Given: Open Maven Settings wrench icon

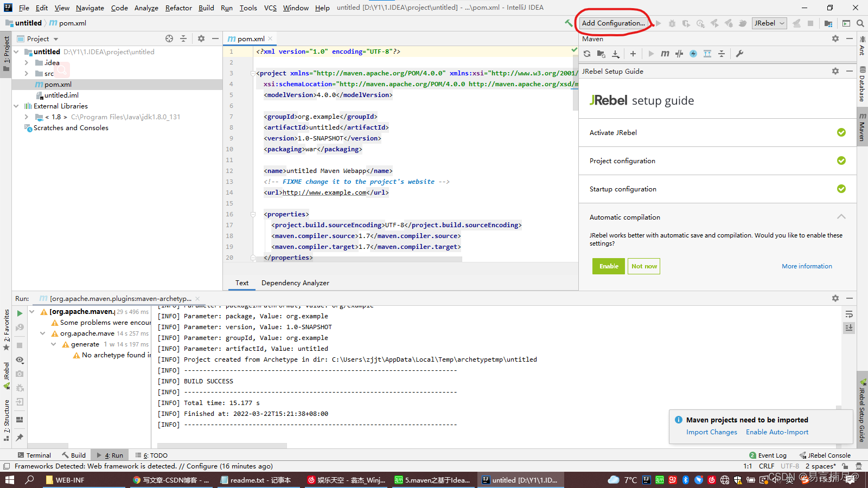Looking at the screenshot, I should (x=739, y=54).
